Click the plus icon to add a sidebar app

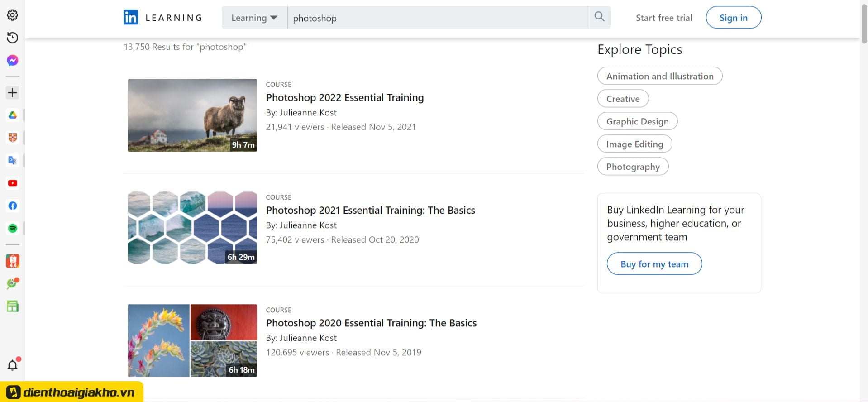coord(13,93)
